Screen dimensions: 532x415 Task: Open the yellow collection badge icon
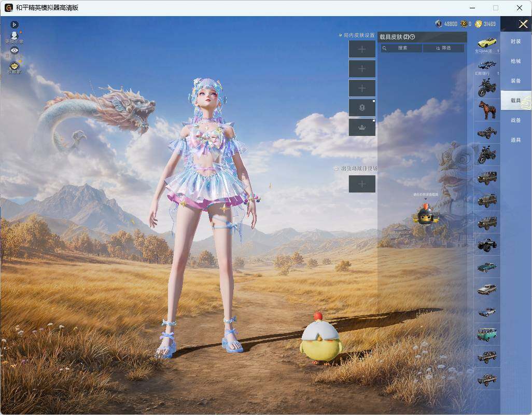(14, 67)
